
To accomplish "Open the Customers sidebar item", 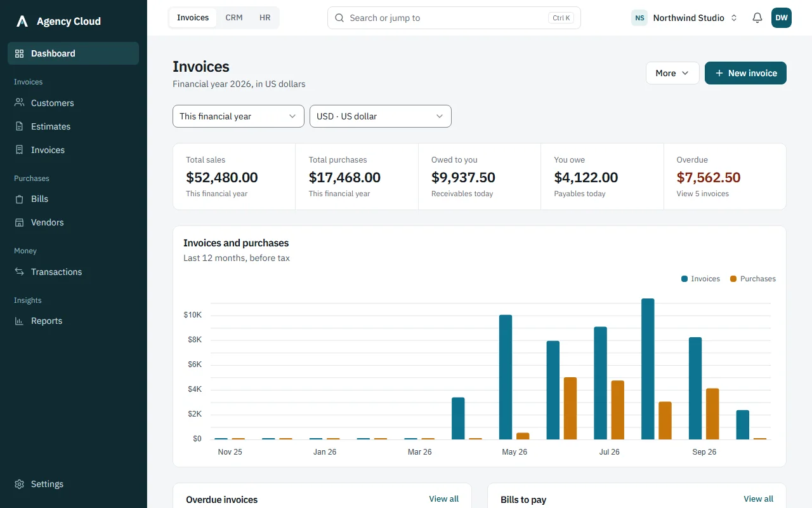I will tap(74, 103).
